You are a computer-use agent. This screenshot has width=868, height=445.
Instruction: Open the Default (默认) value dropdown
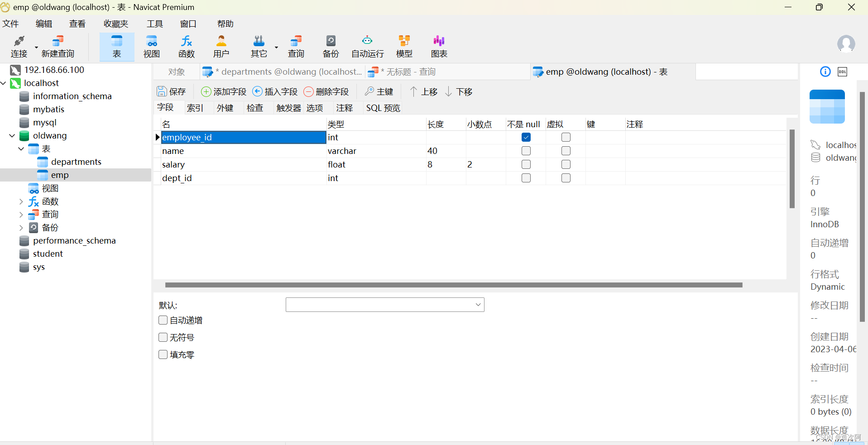(x=478, y=305)
